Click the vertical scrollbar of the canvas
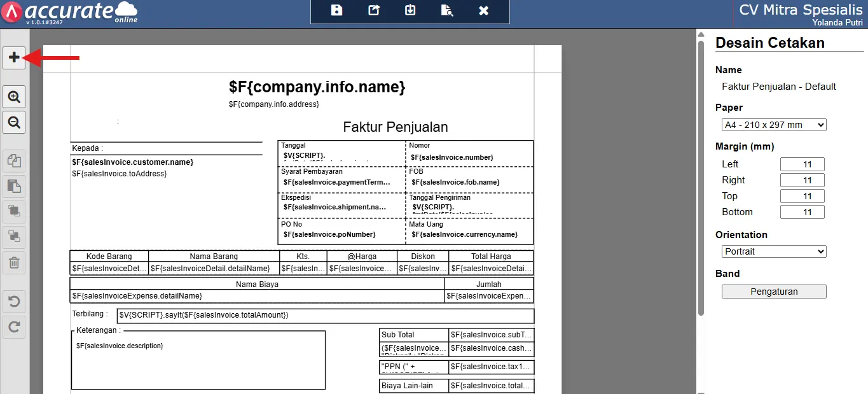868x394 pixels. click(x=701, y=178)
